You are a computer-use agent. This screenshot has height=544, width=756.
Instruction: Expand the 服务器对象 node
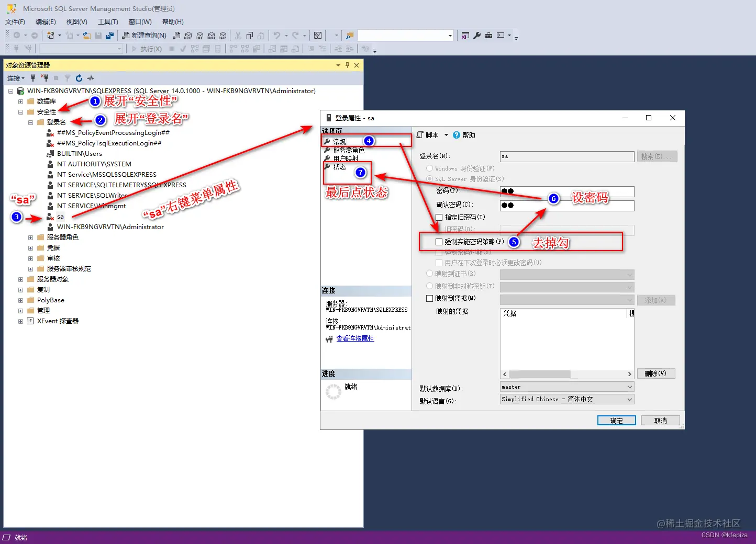[20, 279]
